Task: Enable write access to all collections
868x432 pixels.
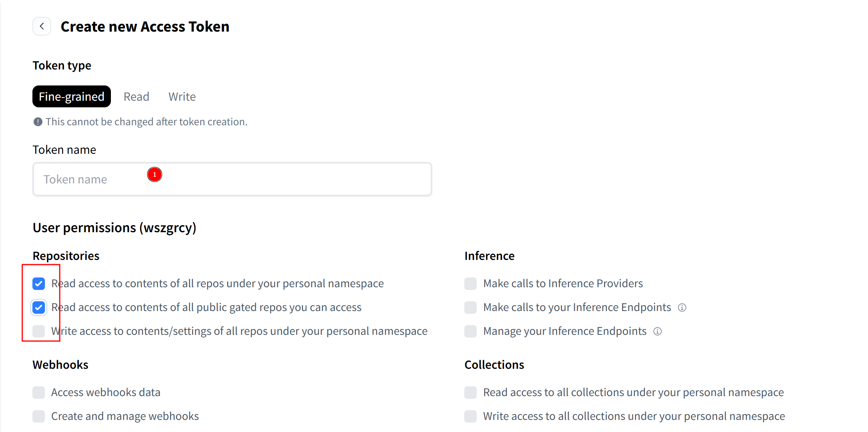Action: (x=471, y=416)
